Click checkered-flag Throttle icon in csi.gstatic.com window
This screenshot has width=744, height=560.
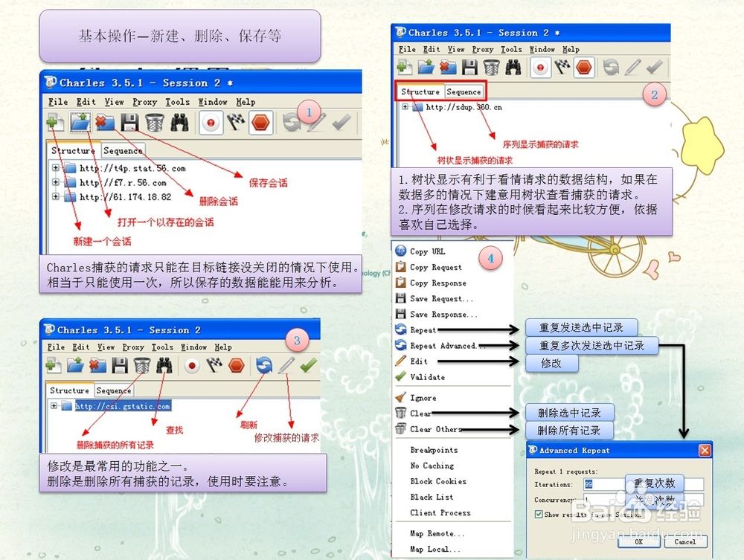[x=214, y=366]
